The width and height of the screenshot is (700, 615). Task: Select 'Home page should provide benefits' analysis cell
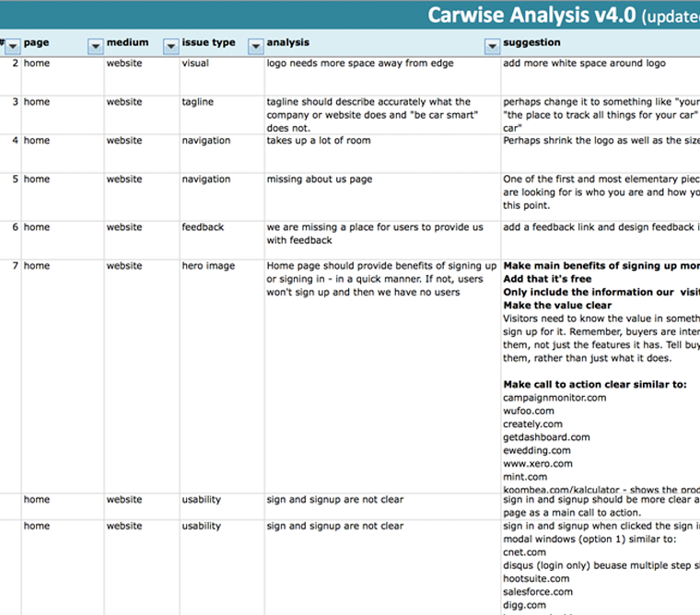pyautogui.click(x=382, y=377)
